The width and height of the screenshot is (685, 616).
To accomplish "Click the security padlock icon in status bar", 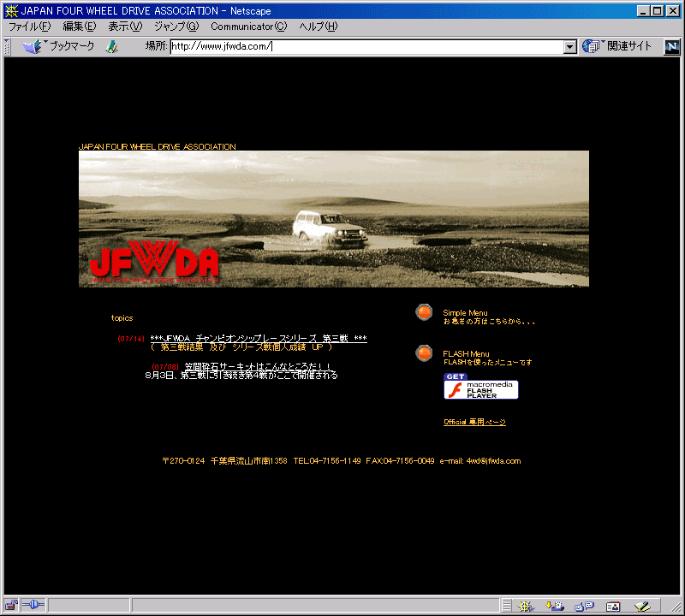I will click(x=11, y=605).
